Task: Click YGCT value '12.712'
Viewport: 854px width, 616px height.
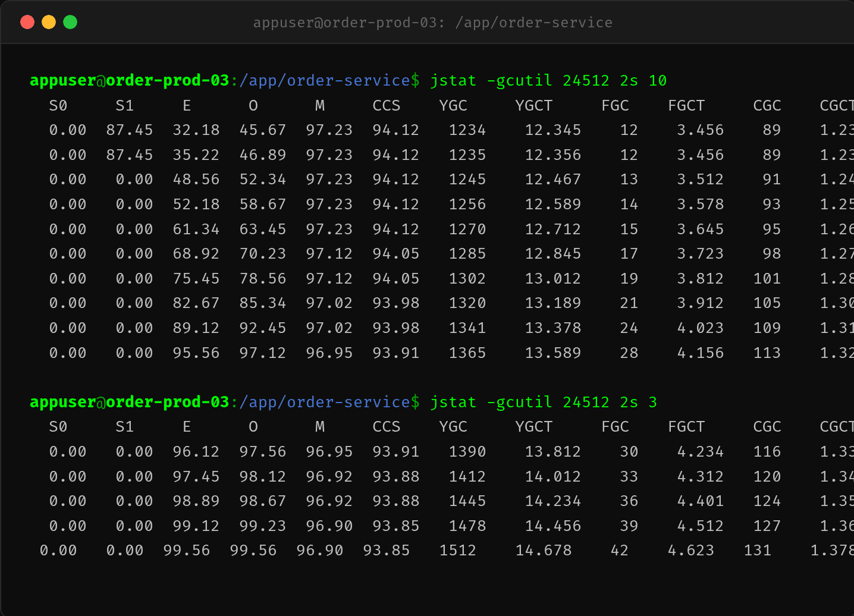Action: (553, 229)
